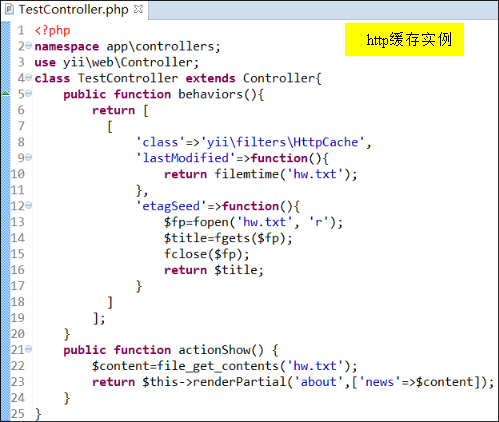Click line number 25 in the gutter
This screenshot has height=422, width=499.
point(18,414)
